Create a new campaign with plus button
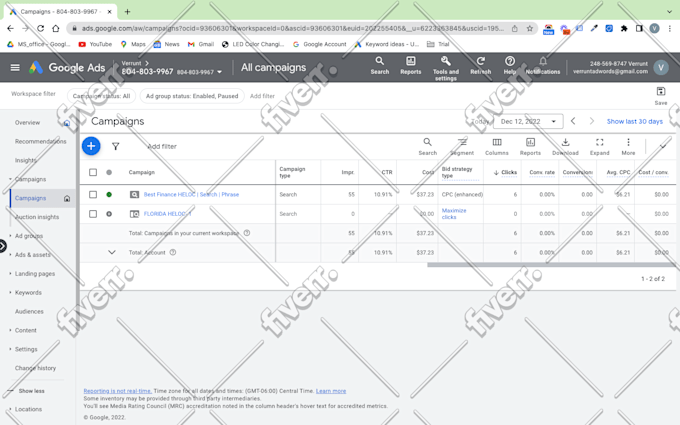This screenshot has height=425, width=680. tap(91, 146)
